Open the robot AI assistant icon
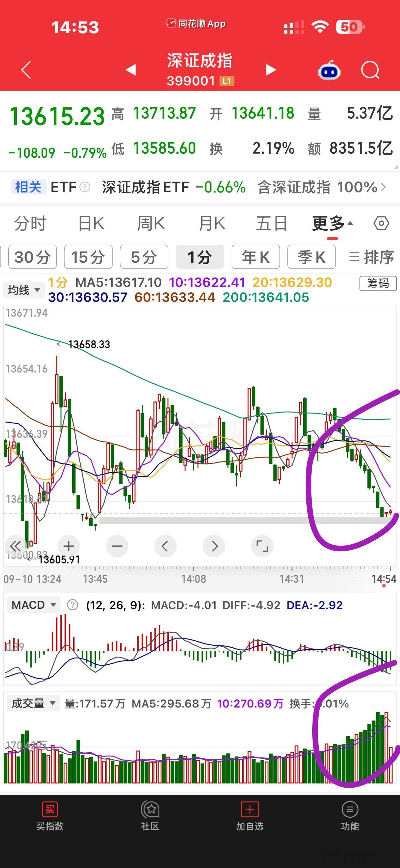Image resolution: width=400 pixels, height=868 pixels. point(329,70)
